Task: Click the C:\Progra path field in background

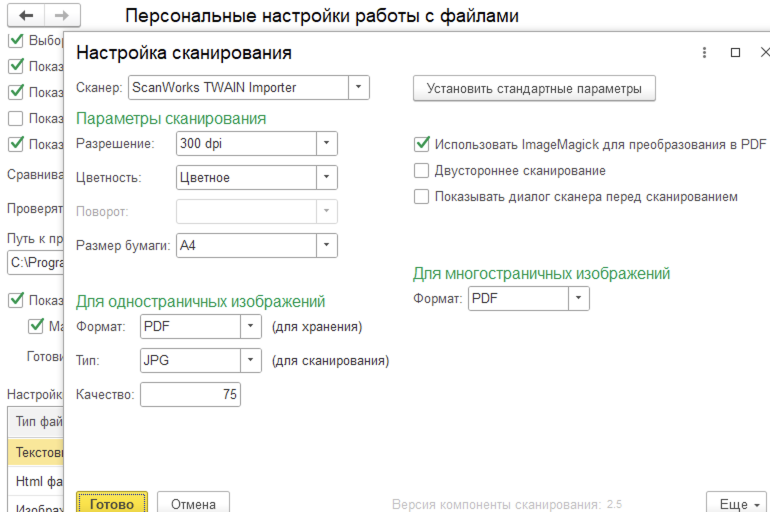Action: click(36, 263)
